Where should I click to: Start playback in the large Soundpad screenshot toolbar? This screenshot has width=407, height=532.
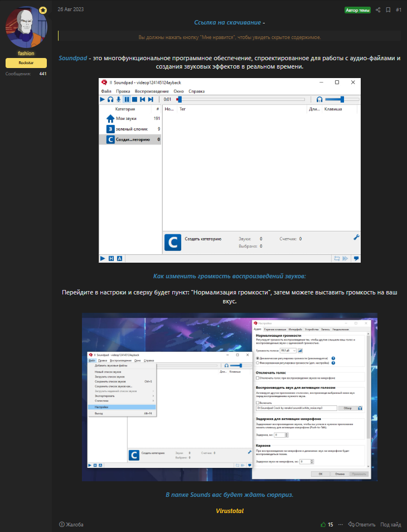pyautogui.click(x=103, y=99)
